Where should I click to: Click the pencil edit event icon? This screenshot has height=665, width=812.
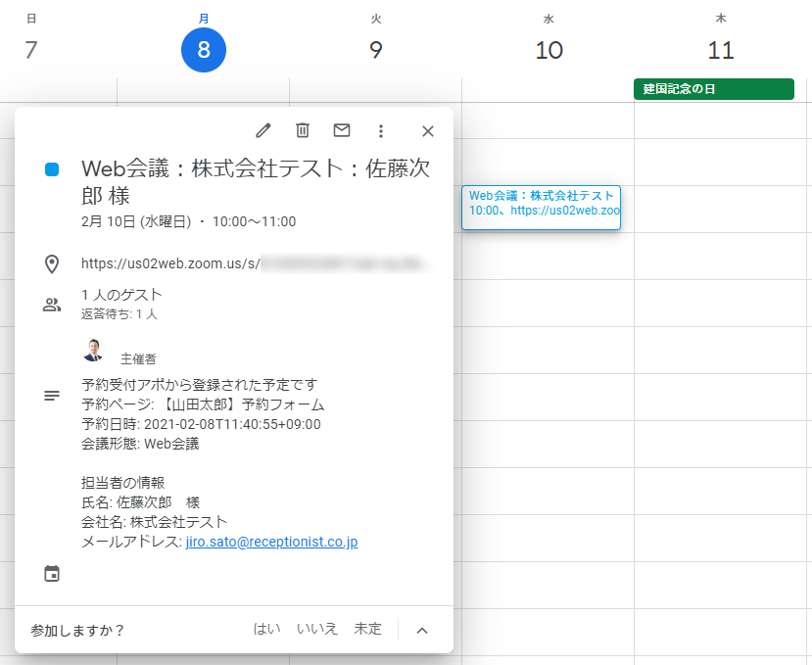click(263, 131)
